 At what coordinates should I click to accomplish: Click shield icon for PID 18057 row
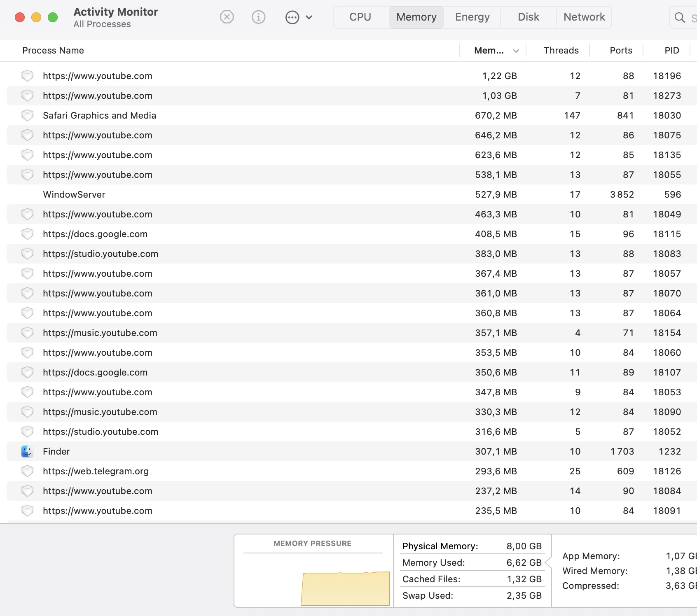coord(27,273)
